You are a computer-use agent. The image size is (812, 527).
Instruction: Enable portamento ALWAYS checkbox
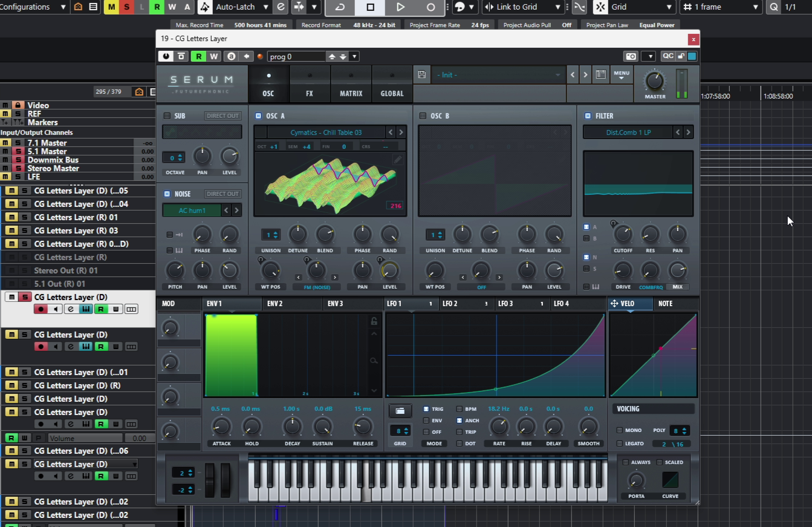[626, 462]
